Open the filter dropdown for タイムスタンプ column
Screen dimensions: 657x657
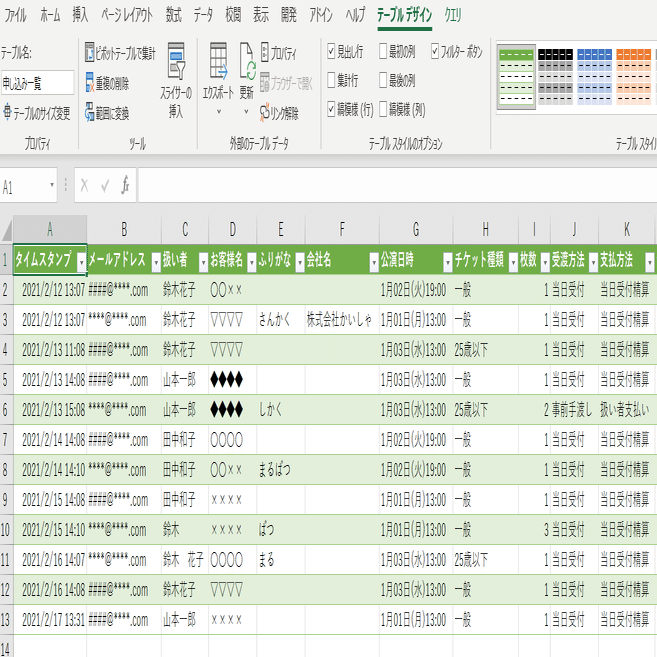(x=81, y=263)
